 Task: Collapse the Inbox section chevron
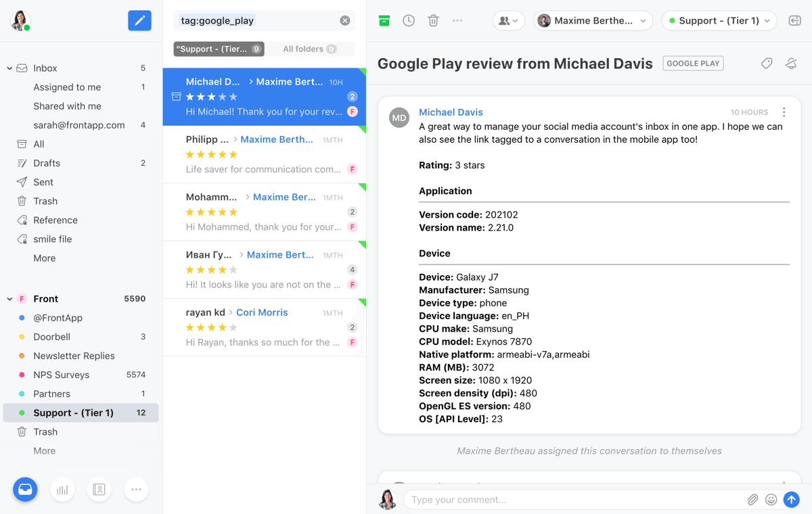click(9, 68)
